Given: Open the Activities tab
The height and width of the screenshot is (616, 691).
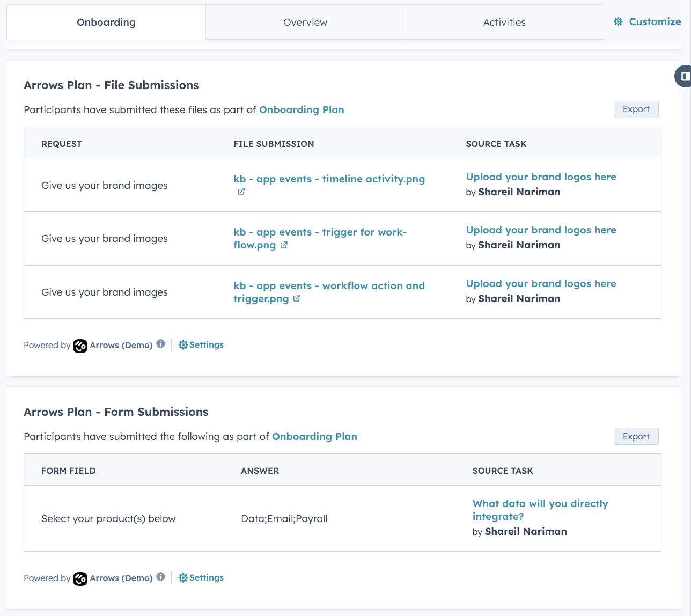Looking at the screenshot, I should 504,23.
